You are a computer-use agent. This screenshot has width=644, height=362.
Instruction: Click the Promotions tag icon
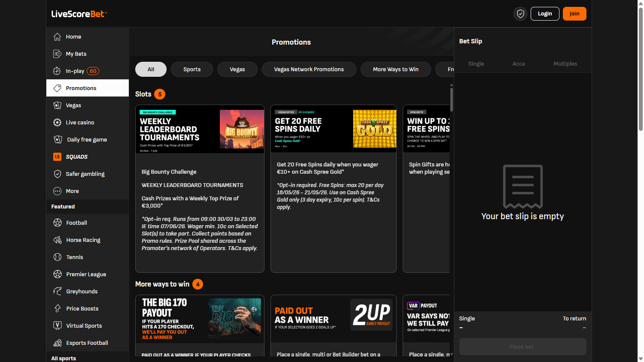57,88
